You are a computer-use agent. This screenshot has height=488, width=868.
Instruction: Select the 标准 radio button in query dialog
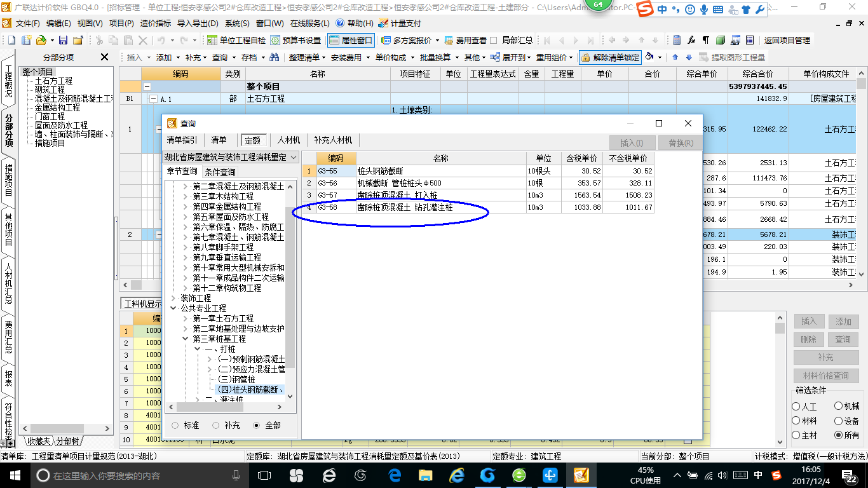click(176, 425)
